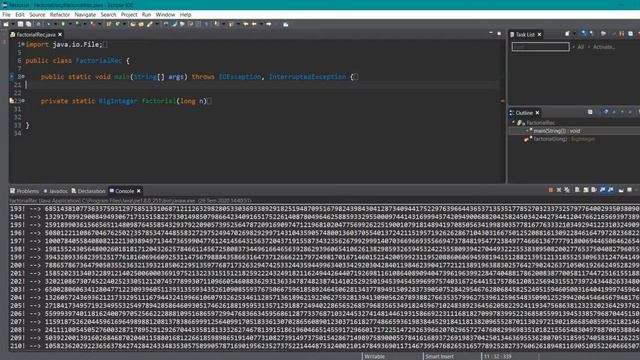Open the File menu

[x=7, y=14]
